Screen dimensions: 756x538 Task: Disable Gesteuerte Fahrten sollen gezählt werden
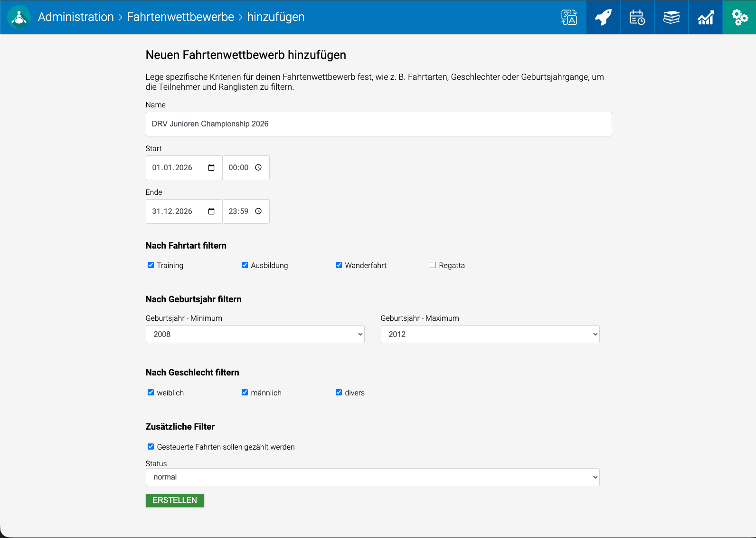click(151, 447)
